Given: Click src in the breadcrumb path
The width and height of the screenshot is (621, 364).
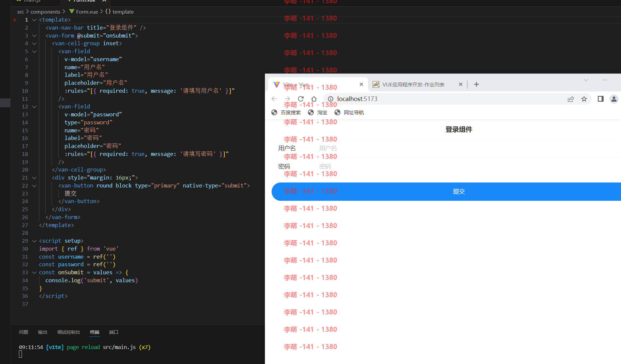Looking at the screenshot, I should (x=21, y=12).
